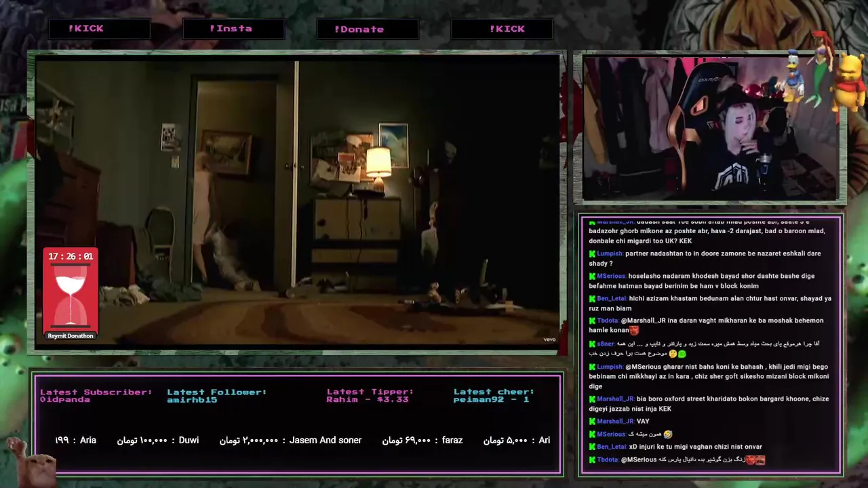
Task: Click the red emotes in Tbdota's last message
Action: pyautogui.click(x=755, y=460)
